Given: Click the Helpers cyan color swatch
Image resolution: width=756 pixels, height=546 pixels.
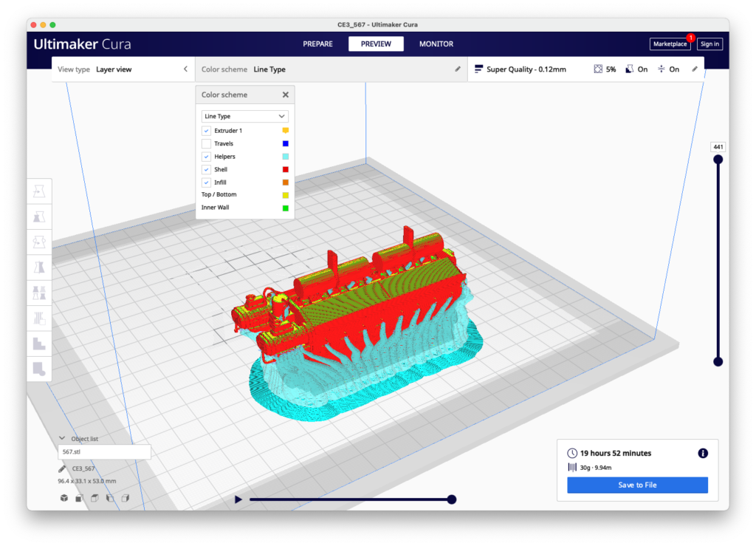Looking at the screenshot, I should coord(286,157).
